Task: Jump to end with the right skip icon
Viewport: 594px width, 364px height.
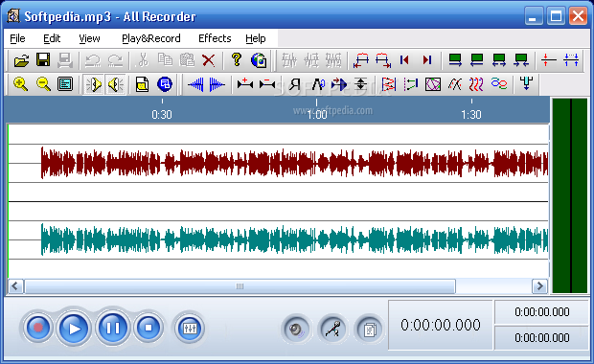Action: tap(427, 60)
